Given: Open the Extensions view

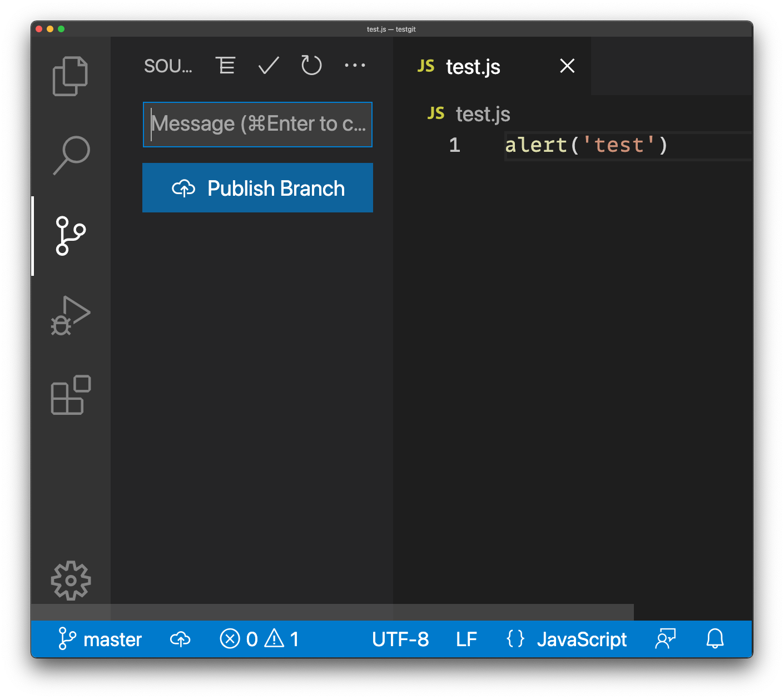Looking at the screenshot, I should coord(71,395).
